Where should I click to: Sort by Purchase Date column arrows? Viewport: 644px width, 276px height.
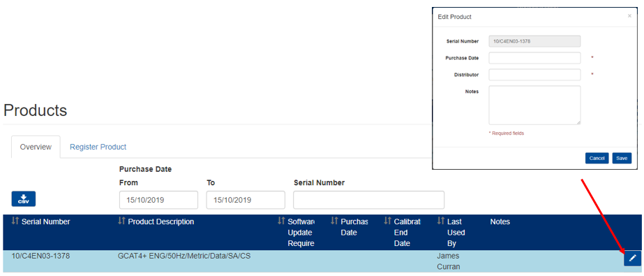pyautogui.click(x=334, y=221)
